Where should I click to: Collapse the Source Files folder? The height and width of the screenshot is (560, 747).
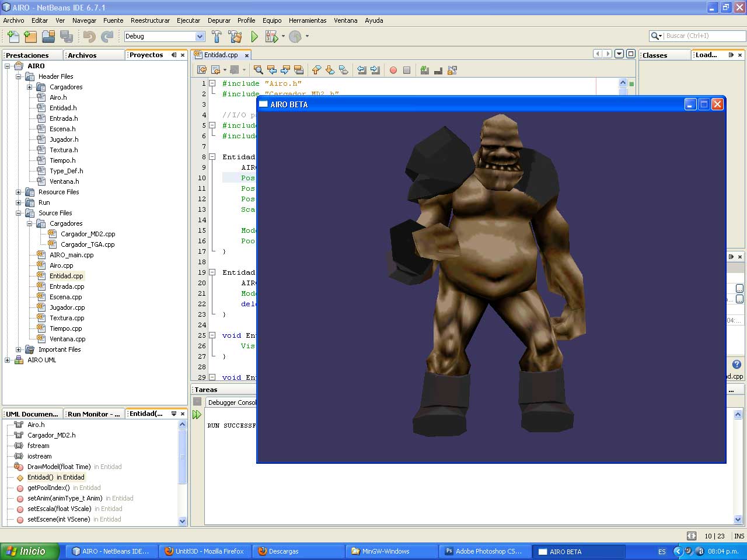(x=19, y=213)
